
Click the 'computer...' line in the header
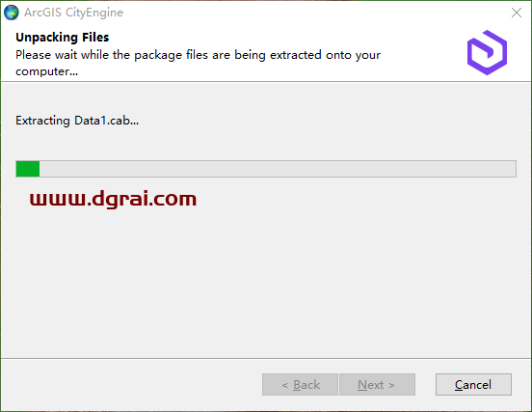[x=47, y=71]
